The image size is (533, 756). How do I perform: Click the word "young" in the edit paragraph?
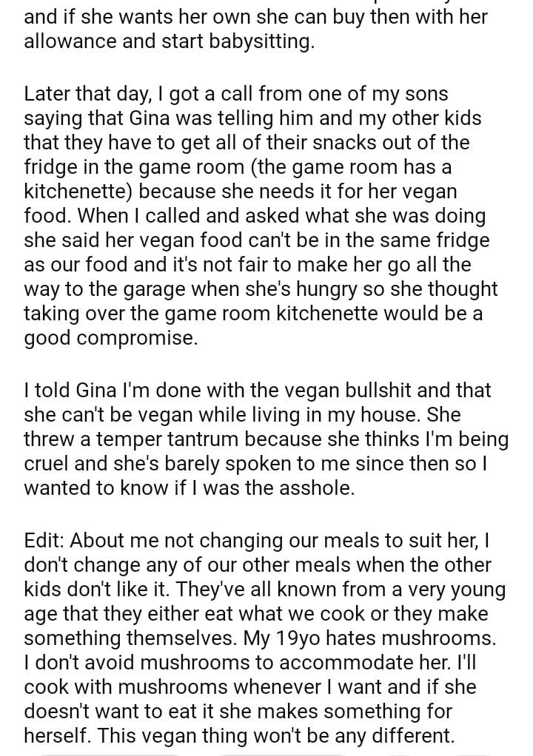point(472,590)
